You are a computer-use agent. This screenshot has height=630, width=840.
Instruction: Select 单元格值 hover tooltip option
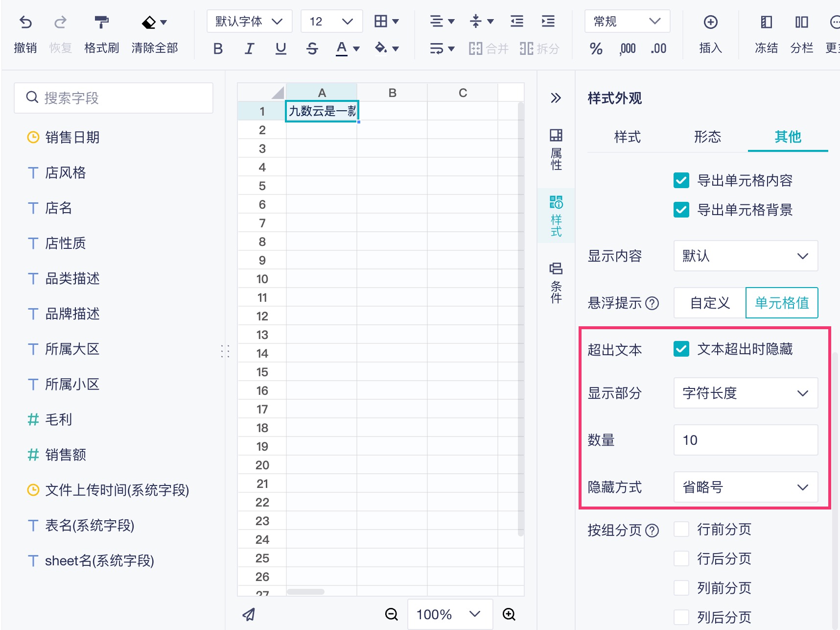pos(782,303)
